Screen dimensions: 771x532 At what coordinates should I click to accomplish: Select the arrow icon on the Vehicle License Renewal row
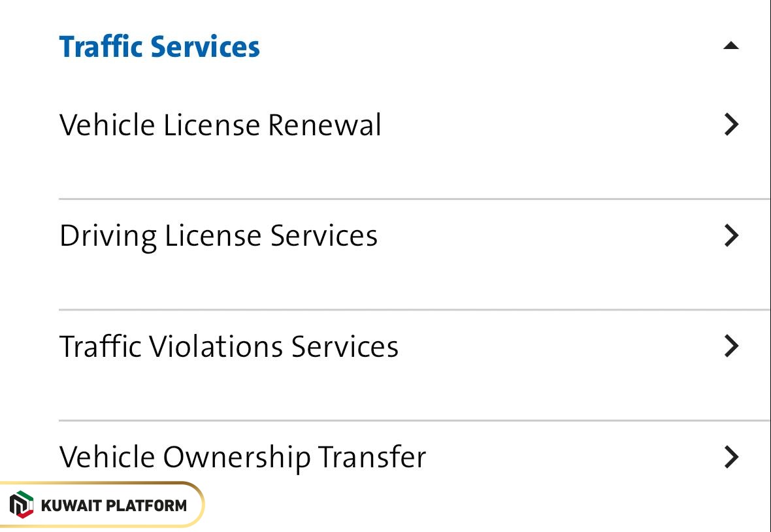click(730, 124)
